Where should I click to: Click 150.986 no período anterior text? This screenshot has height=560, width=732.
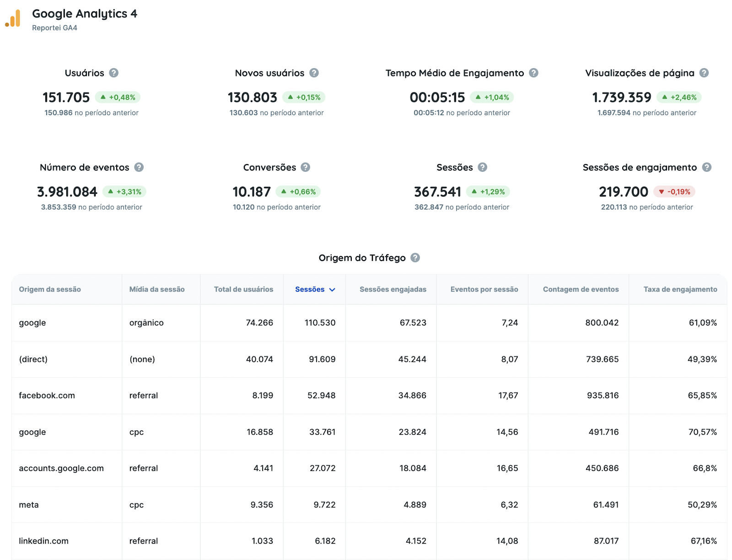click(91, 113)
